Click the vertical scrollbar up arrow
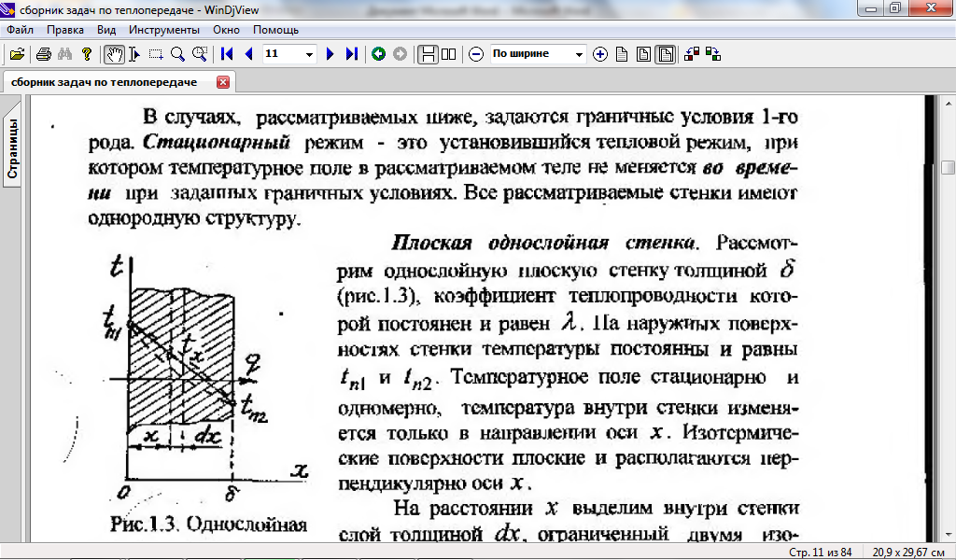Image resolution: width=956 pixels, height=560 pixels. (949, 103)
